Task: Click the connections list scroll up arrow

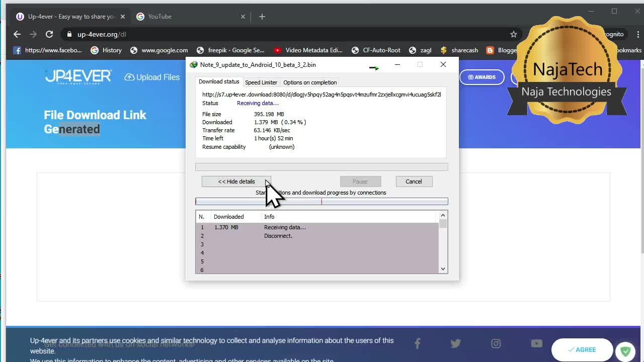Action: [x=443, y=216]
